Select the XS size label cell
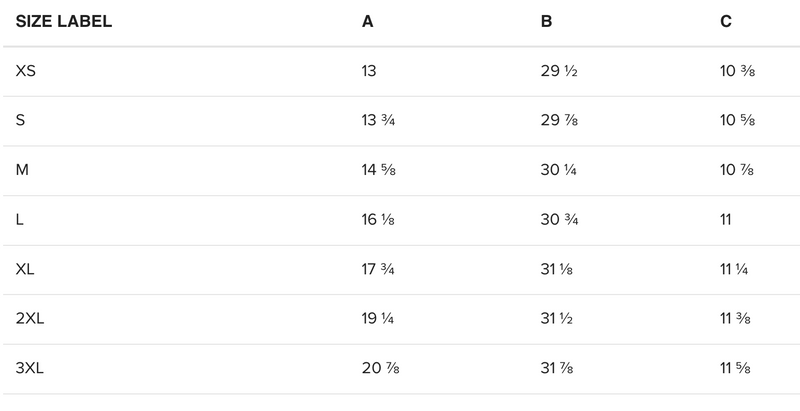The width and height of the screenshot is (800, 411). [x=27, y=71]
